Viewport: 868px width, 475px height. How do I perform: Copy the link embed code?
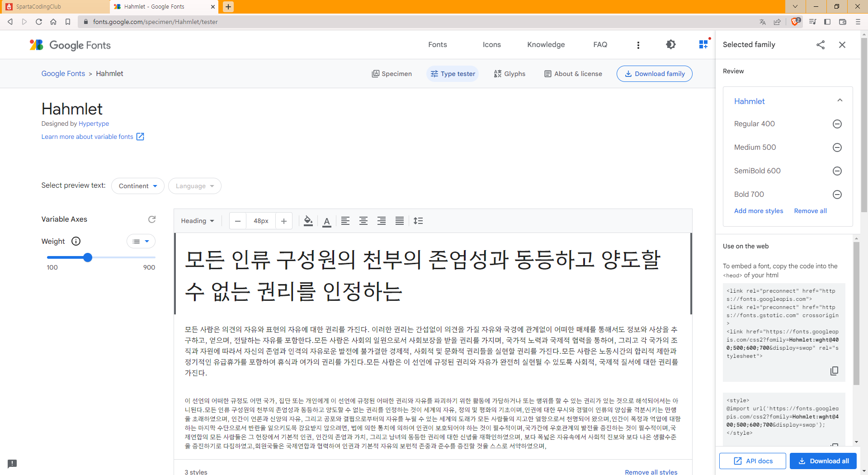[x=834, y=371]
